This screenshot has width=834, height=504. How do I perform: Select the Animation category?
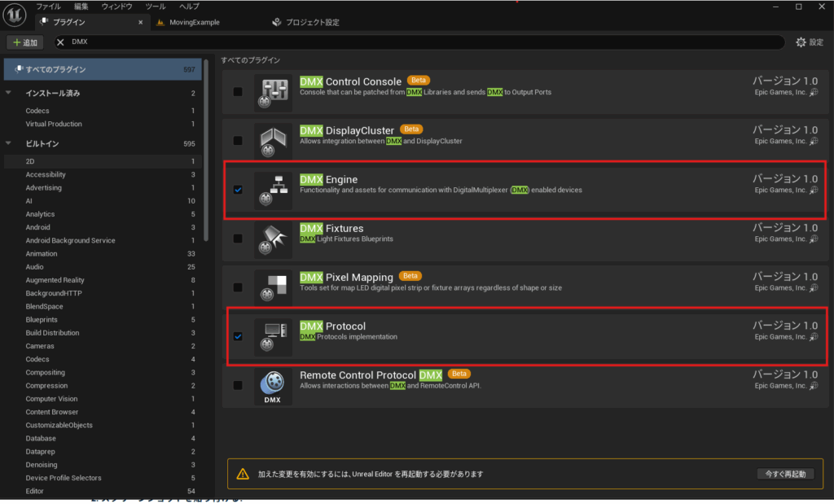103,253
